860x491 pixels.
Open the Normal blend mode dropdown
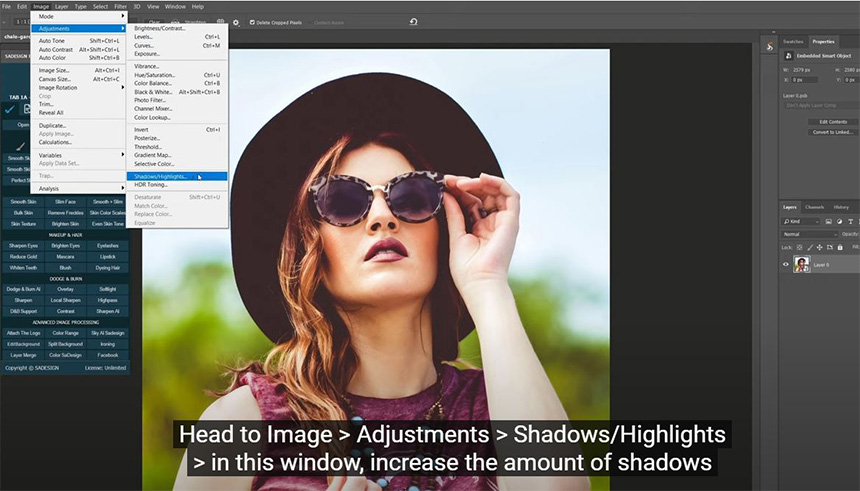pyautogui.click(x=810, y=234)
